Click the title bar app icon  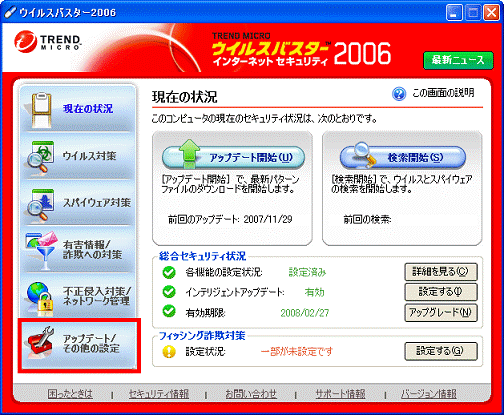pos(10,13)
